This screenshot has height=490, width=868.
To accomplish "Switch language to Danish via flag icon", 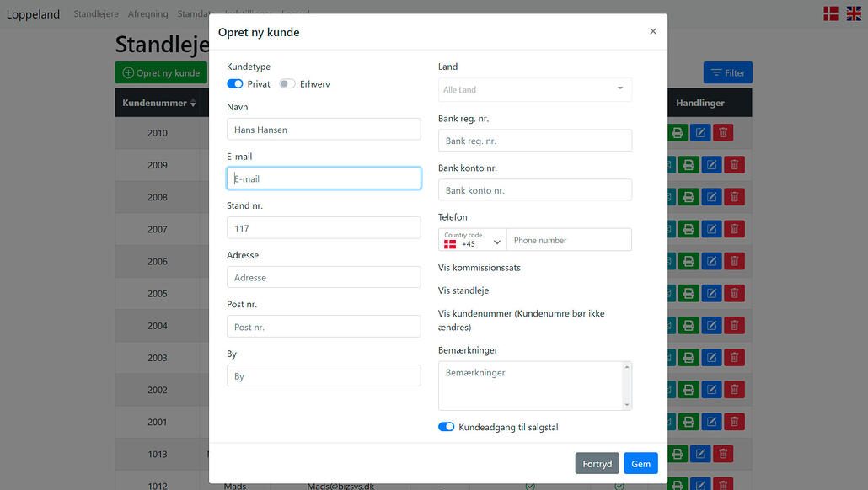I will tap(830, 13).
